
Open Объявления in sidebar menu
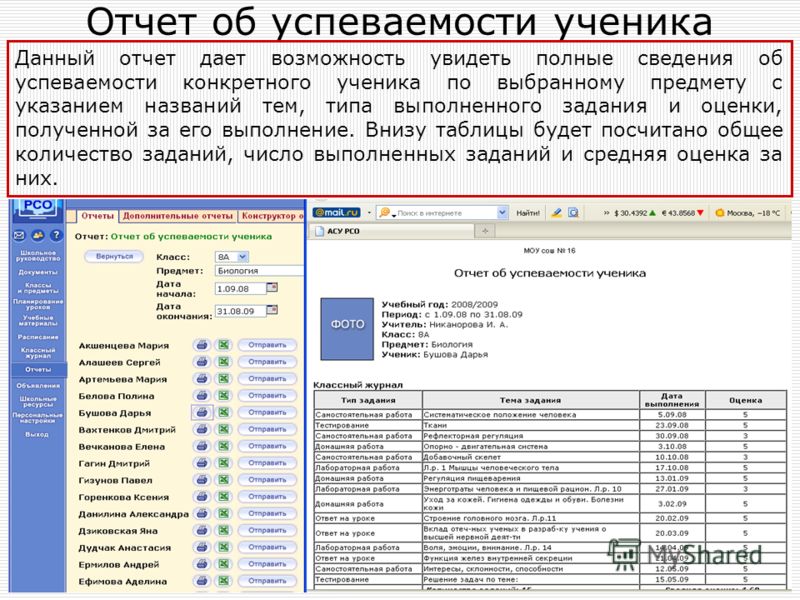[38, 386]
